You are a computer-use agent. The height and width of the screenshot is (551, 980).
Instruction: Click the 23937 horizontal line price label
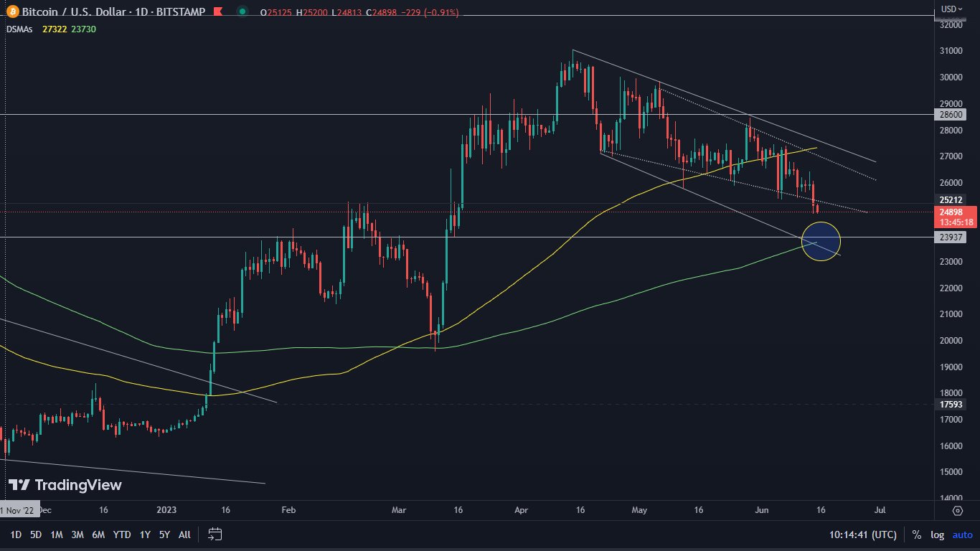tap(951, 237)
